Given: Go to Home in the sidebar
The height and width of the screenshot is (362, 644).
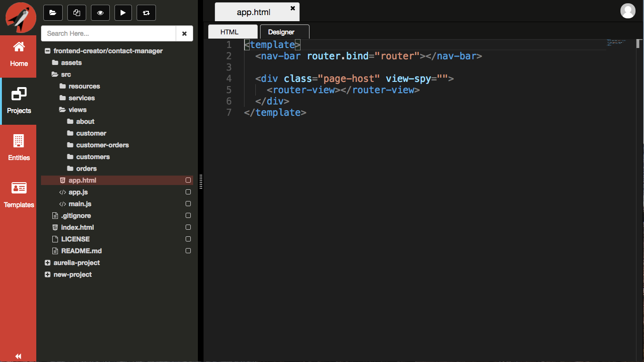Looking at the screenshot, I should click(x=18, y=54).
